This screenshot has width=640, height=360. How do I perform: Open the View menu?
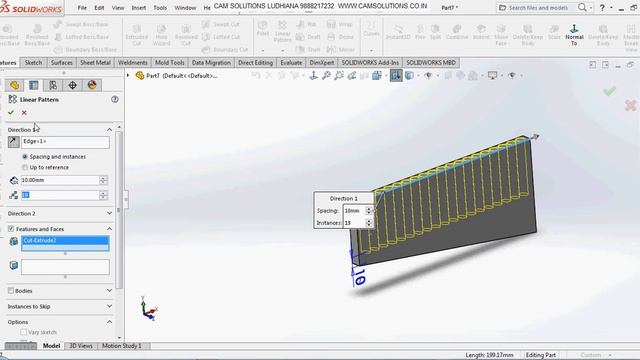[x=118, y=8]
